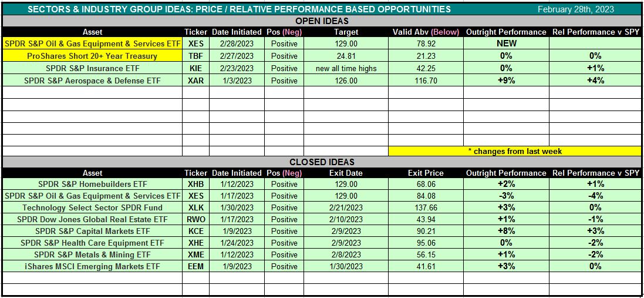This screenshot has width=644, height=298.
Task: Click the XAR ticker cell
Action: point(195,81)
